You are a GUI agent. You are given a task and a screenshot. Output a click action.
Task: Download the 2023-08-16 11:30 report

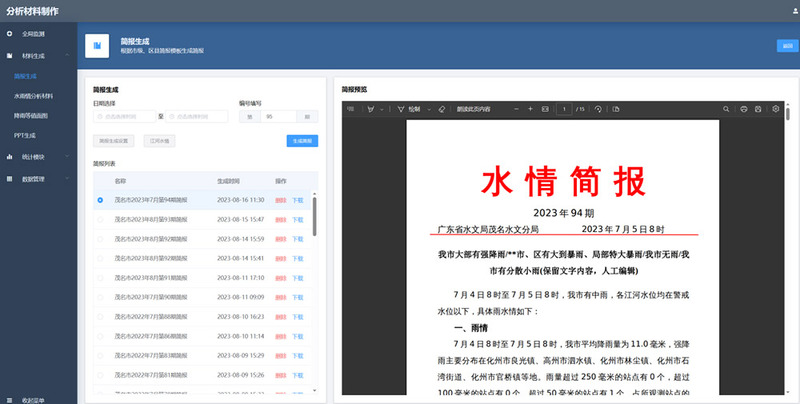pos(298,200)
